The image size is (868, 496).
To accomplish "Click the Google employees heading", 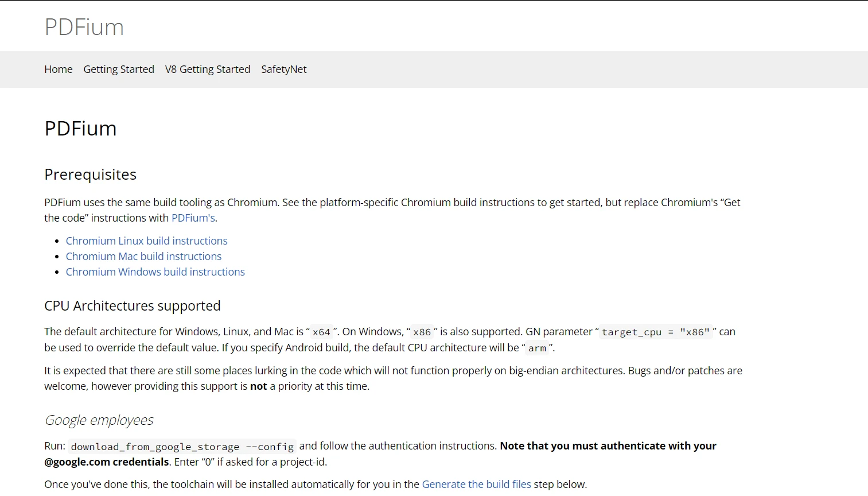I will coord(99,420).
